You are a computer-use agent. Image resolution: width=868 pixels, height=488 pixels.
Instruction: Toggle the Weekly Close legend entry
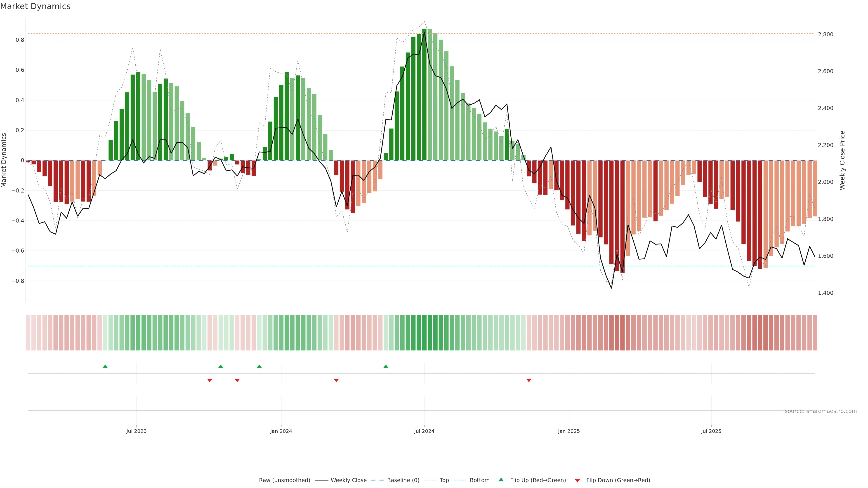tap(348, 480)
